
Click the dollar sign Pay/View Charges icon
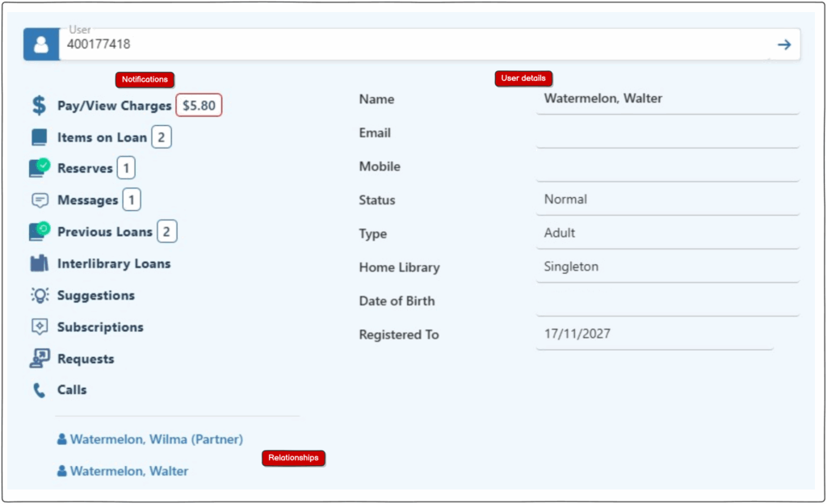coord(39,106)
